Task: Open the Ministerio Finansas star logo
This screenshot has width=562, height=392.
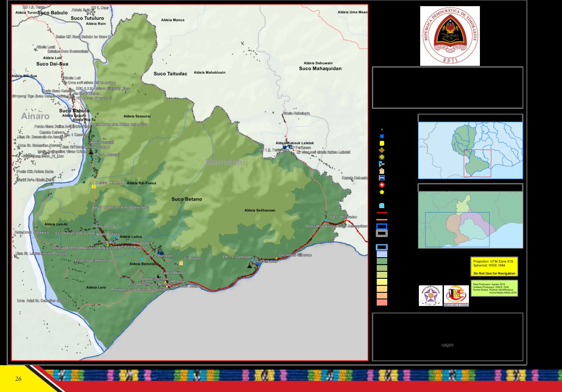Action: coord(430,295)
